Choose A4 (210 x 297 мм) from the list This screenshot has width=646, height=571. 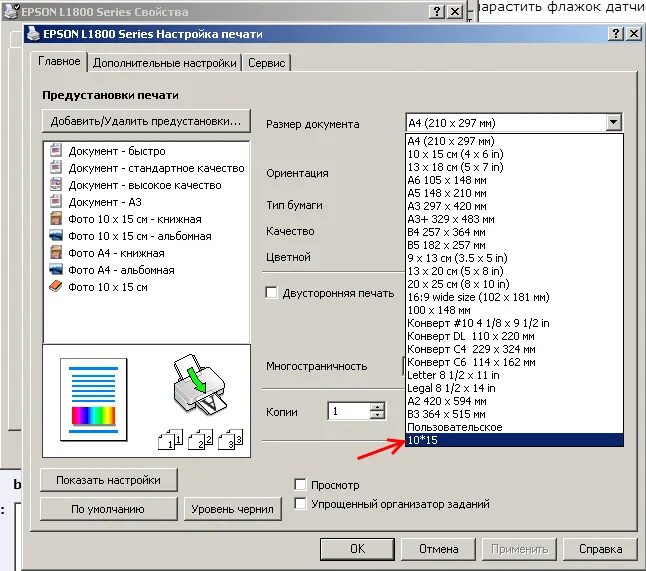[514, 141]
